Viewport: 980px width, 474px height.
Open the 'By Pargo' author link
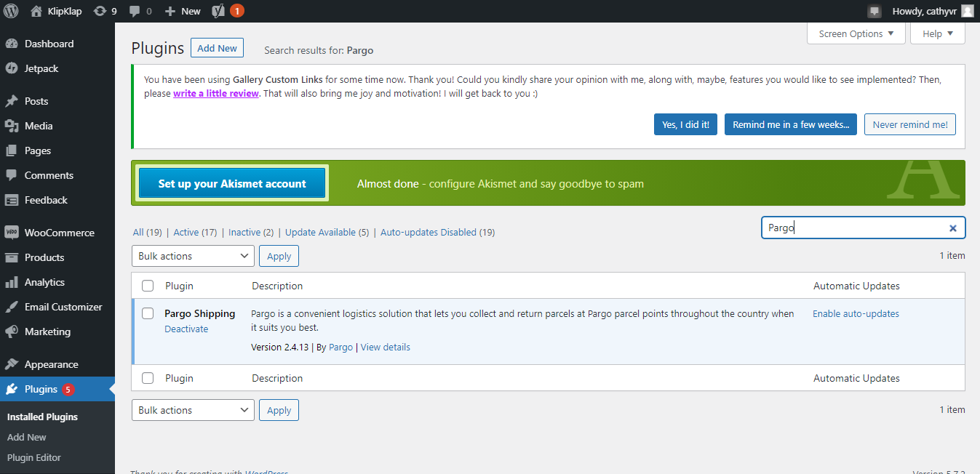340,347
